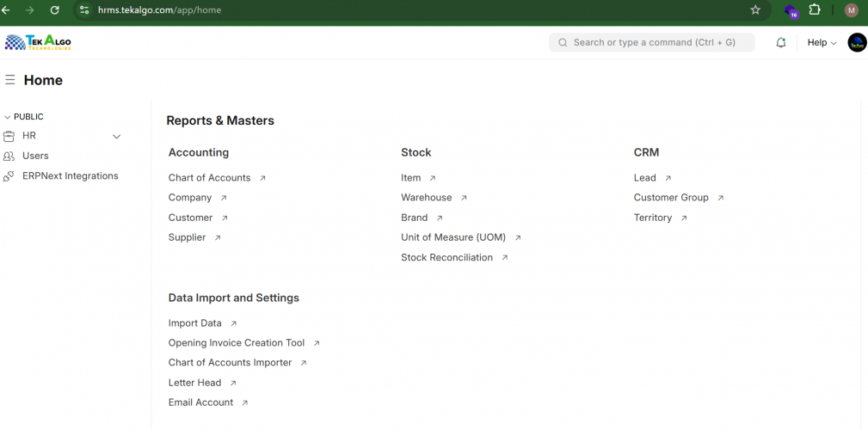Click the Users people icon in sidebar
The height and width of the screenshot is (430, 868).
9,156
